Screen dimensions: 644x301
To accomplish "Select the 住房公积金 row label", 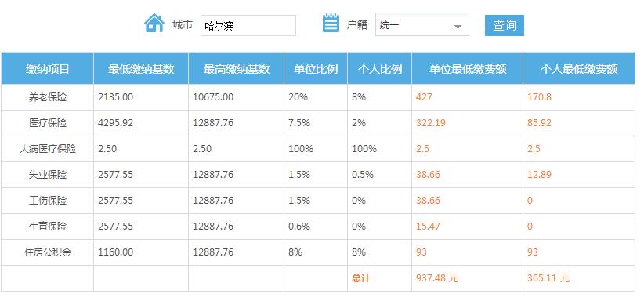I will [48, 252].
